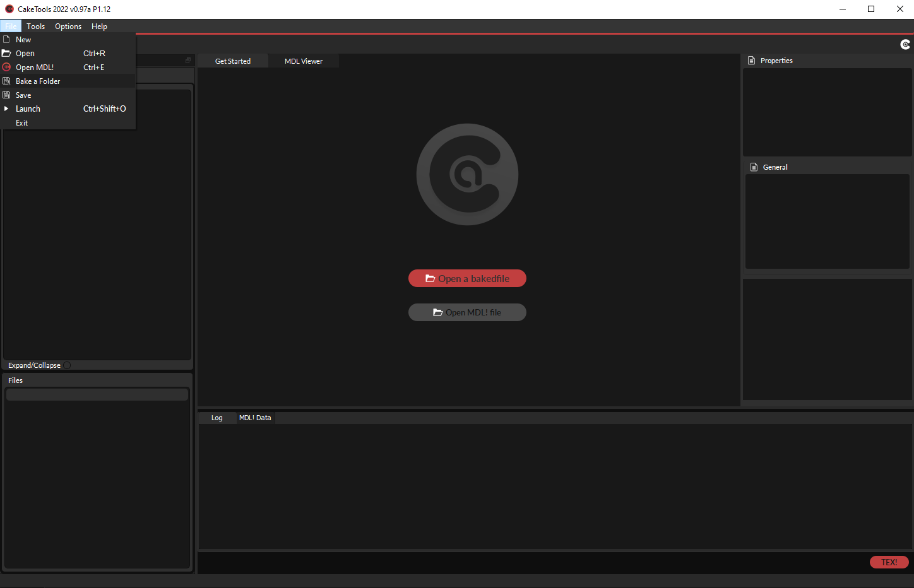Choose New from the File menu

pos(68,40)
